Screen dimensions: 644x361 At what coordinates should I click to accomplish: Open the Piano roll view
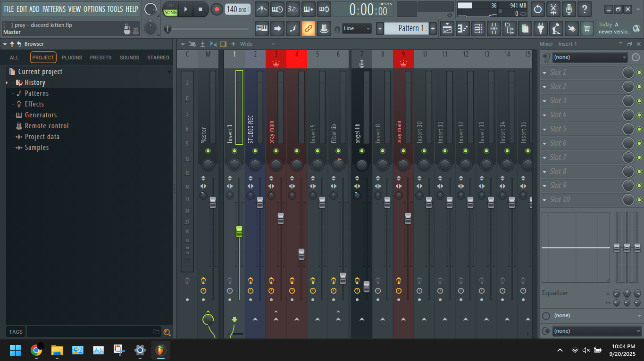click(x=463, y=29)
